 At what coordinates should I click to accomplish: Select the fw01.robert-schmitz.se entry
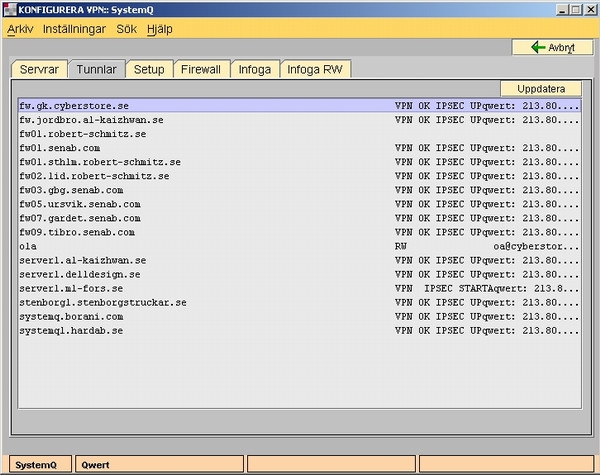click(x=300, y=133)
